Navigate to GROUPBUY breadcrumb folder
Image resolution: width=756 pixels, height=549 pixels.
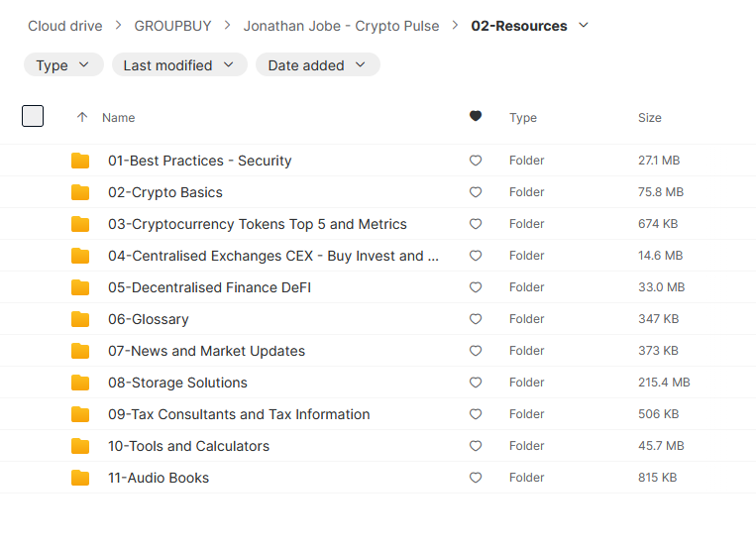pyautogui.click(x=172, y=26)
